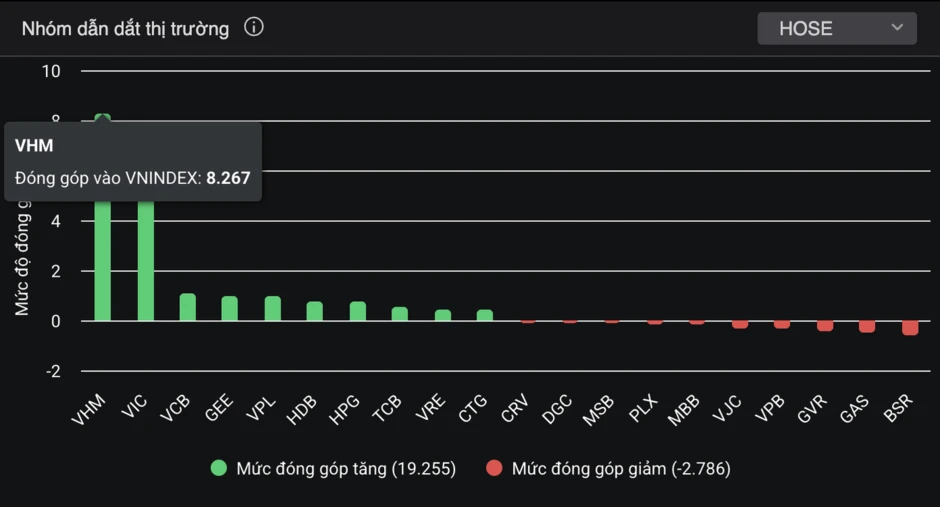This screenshot has width=940, height=507.
Task: Select the VIC green bar
Action: 146,261
